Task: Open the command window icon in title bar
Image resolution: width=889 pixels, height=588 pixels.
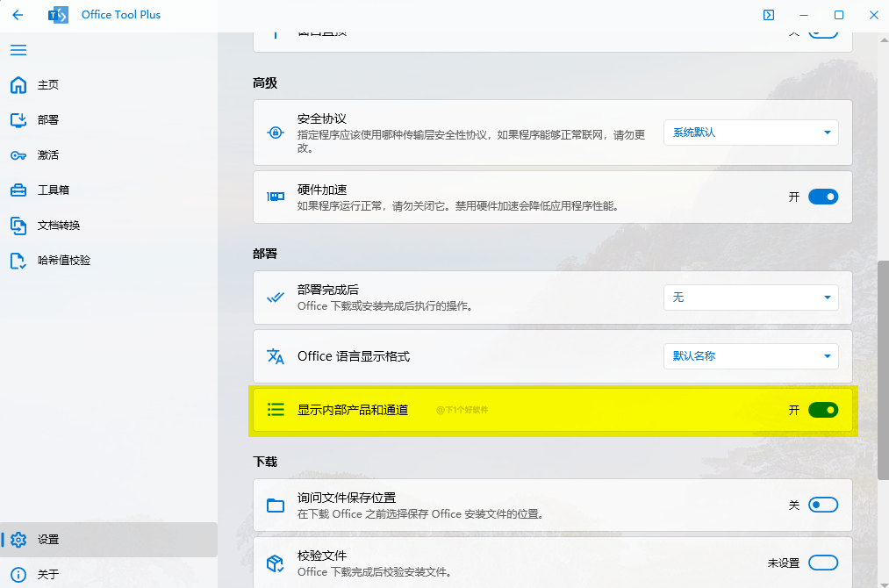Action: [769, 15]
